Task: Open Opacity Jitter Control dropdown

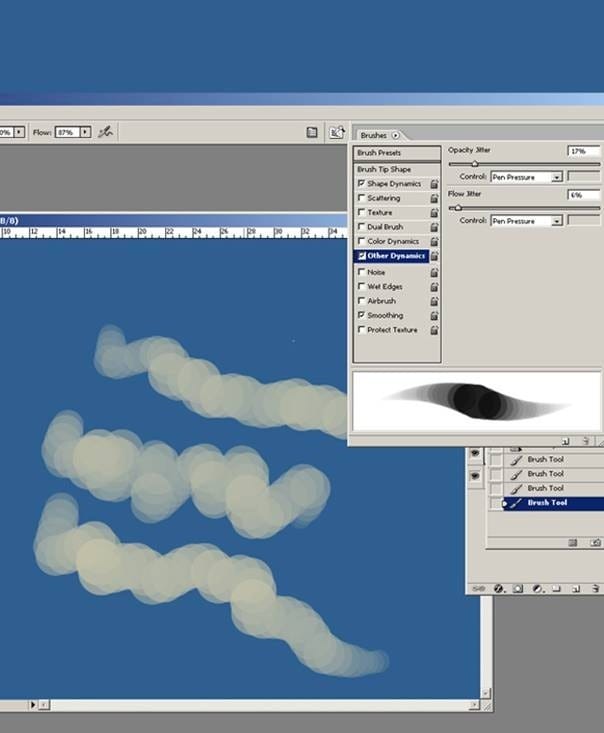Action: [x=556, y=177]
